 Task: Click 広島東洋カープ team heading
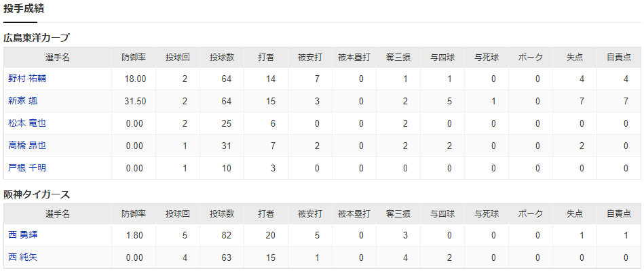[x=37, y=37]
